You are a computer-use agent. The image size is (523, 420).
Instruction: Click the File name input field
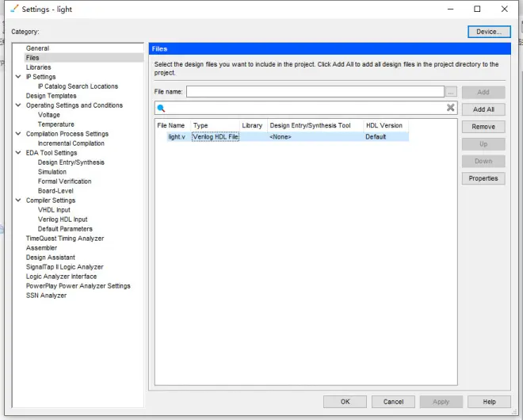pos(315,92)
